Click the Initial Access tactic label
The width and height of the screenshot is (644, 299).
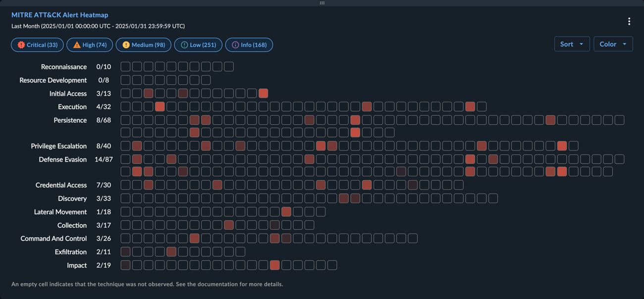68,94
